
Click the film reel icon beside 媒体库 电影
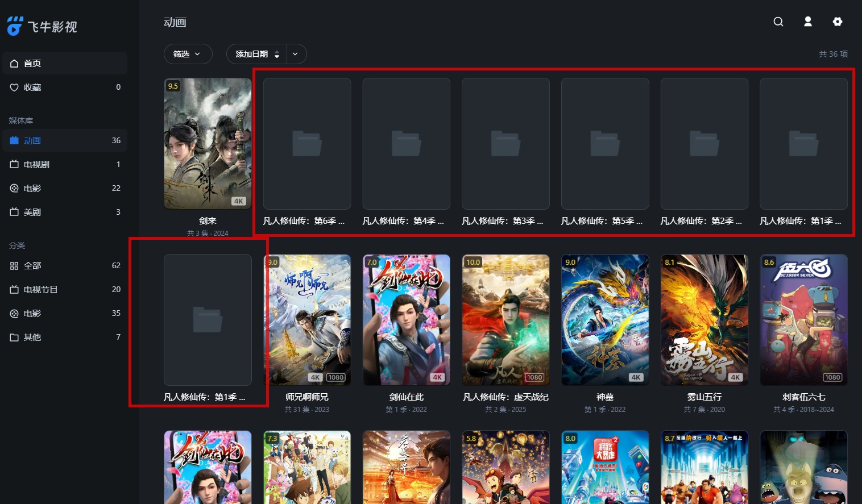pos(14,188)
